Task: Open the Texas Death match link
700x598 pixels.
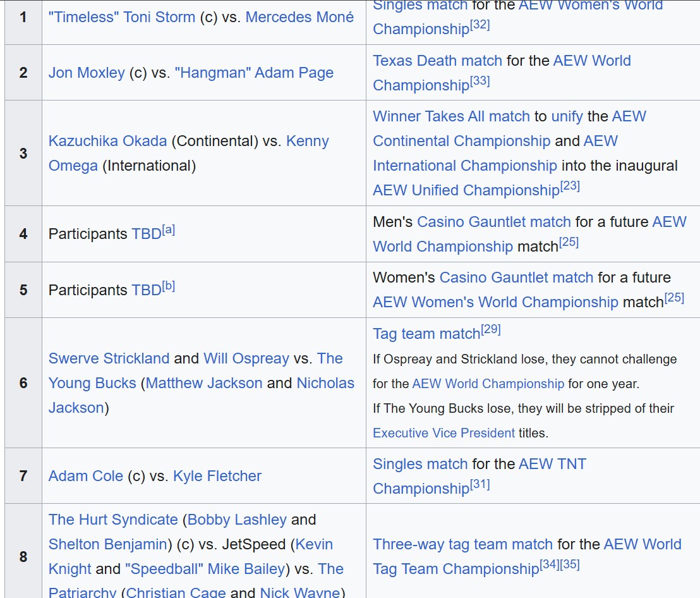Action: [x=437, y=61]
